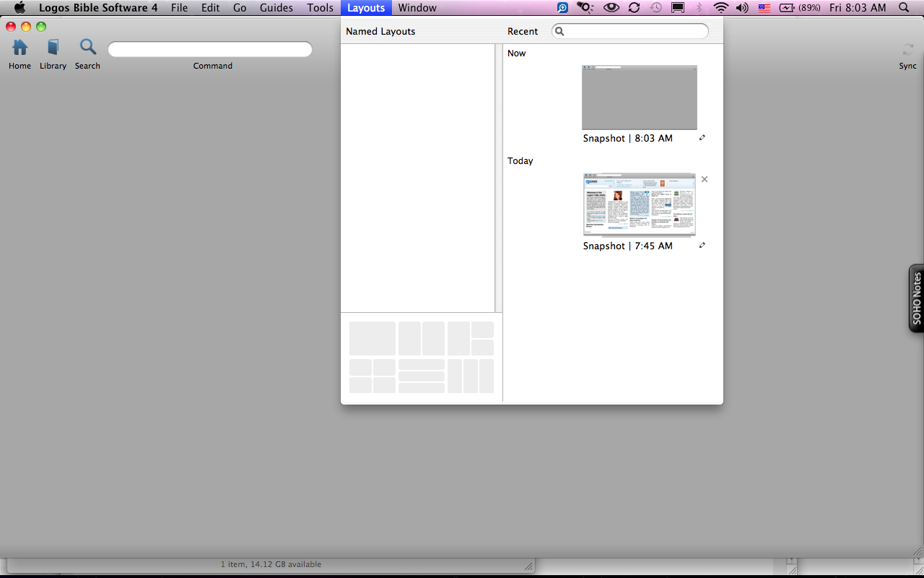The width and height of the screenshot is (924, 578).
Task: Rename the 8:03 AM snapshot with its pencil icon
Action: [702, 137]
